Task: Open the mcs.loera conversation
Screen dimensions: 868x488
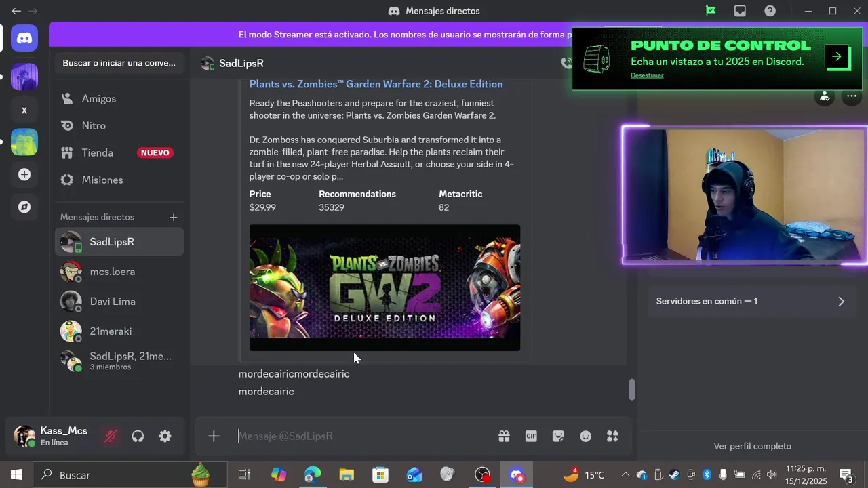Action: (119, 272)
